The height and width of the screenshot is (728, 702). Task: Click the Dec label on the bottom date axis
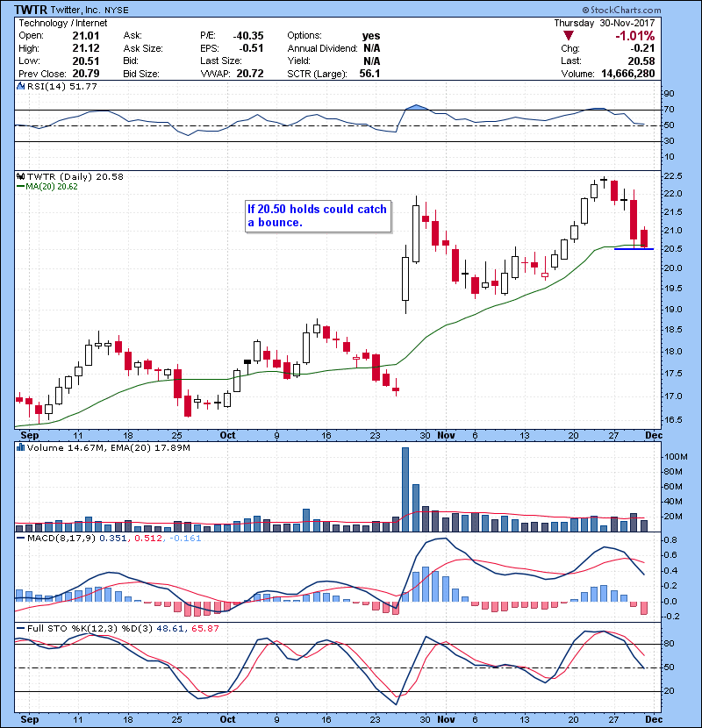pos(654,719)
